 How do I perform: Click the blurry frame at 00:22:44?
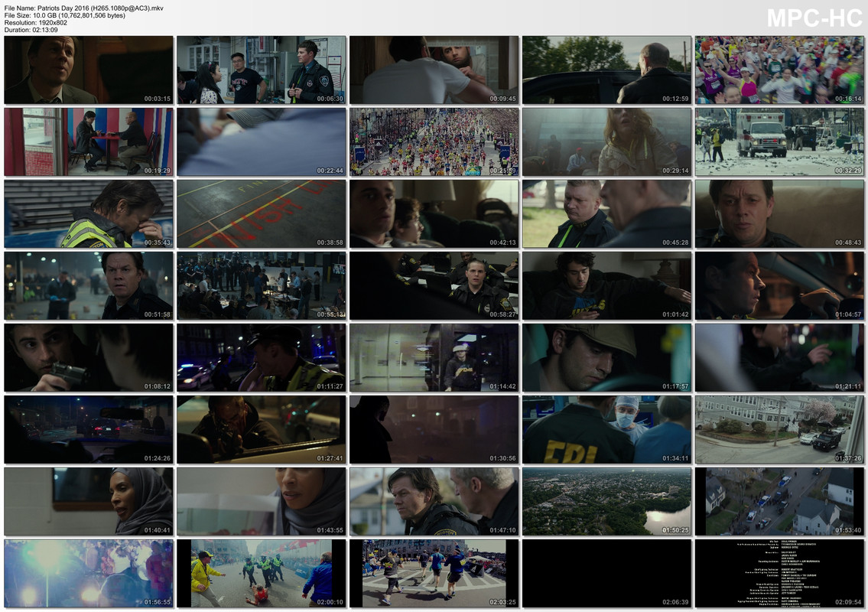262,142
